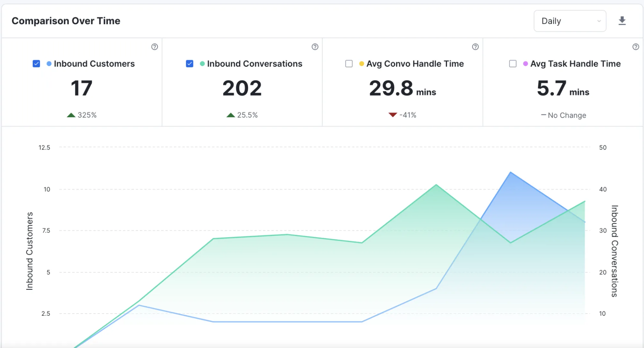The image size is (644, 348).
Task: Enable the Avg Task Handle Time checkbox
Action: [x=513, y=64]
